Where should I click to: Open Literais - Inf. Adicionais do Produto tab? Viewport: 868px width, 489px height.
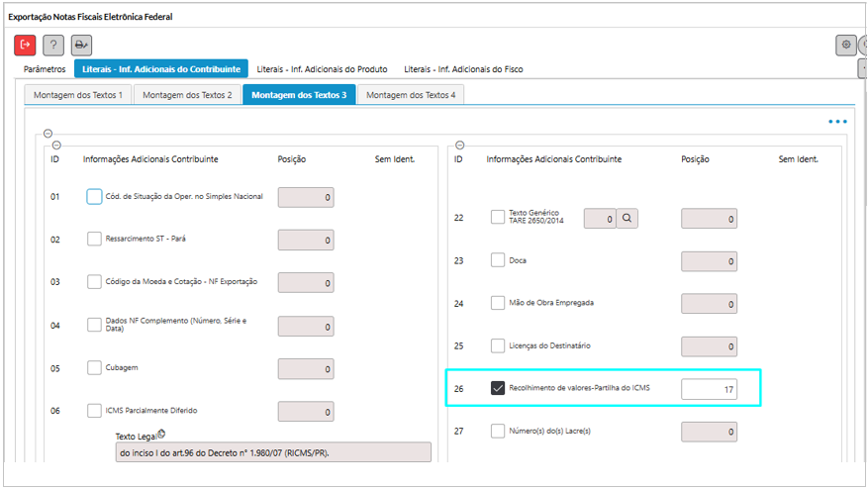pos(320,69)
